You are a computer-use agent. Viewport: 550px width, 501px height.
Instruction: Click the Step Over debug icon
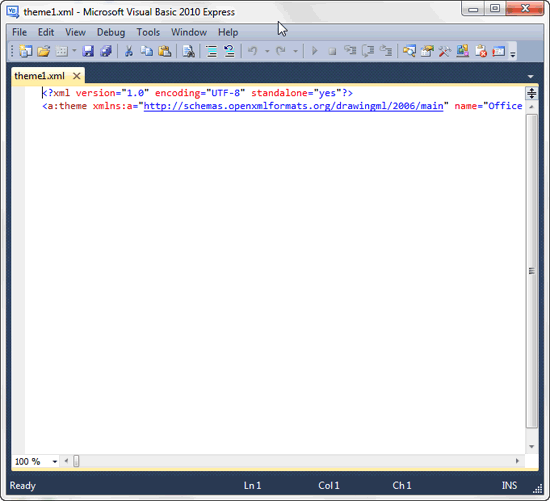[x=368, y=51]
